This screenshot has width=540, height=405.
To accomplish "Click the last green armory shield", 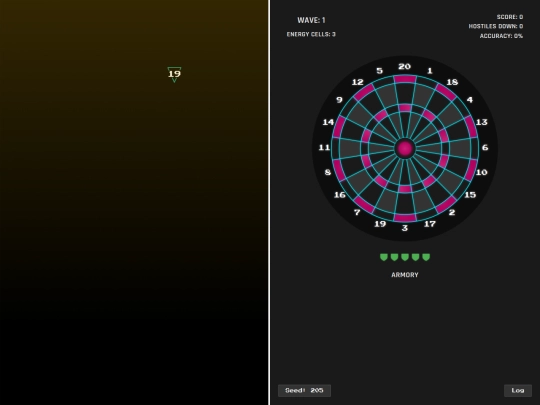I will click(426, 257).
